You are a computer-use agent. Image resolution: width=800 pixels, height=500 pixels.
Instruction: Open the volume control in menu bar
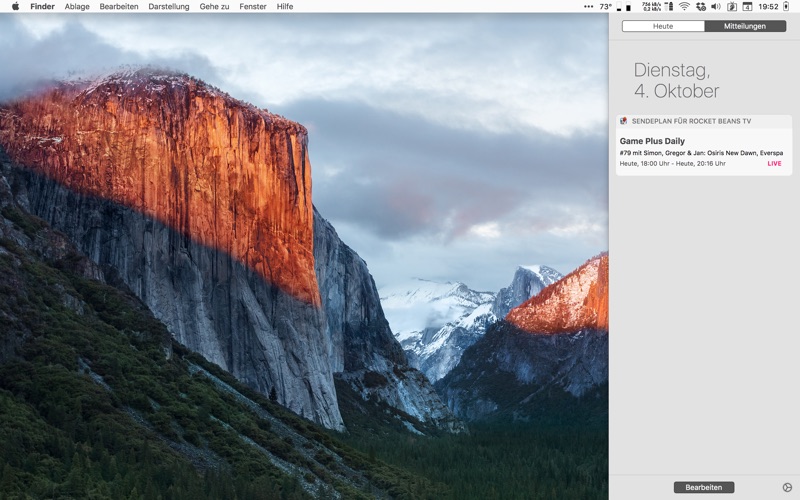pos(716,6)
